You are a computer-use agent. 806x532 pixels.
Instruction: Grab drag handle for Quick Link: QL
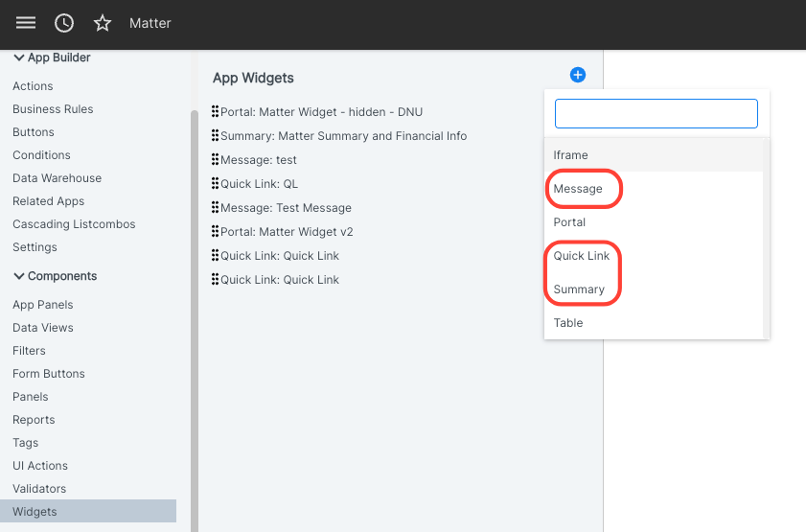215,183
